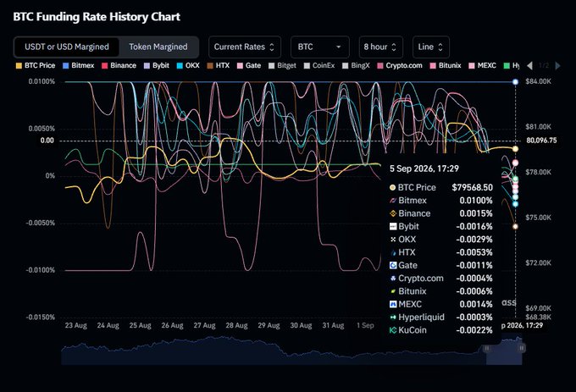This screenshot has height=392, width=576.
Task: Click the 1 Sep date axis label
Action: [366, 326]
